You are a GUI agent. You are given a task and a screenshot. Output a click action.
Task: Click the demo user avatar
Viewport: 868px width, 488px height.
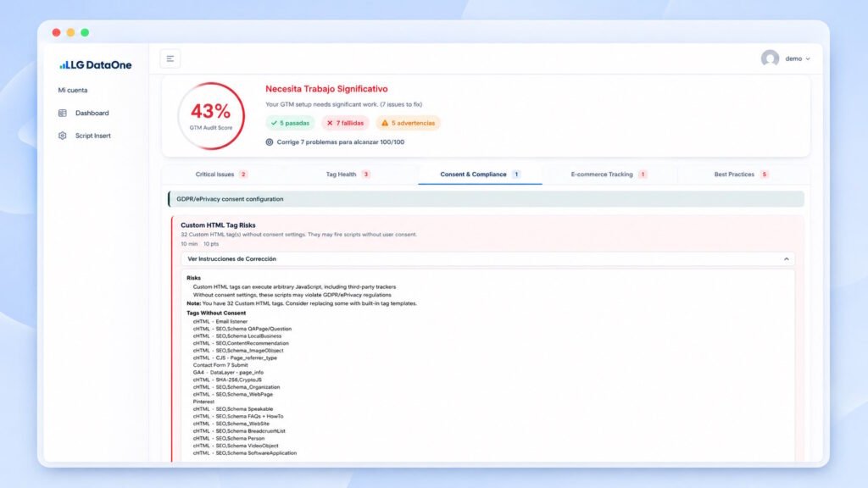click(770, 58)
